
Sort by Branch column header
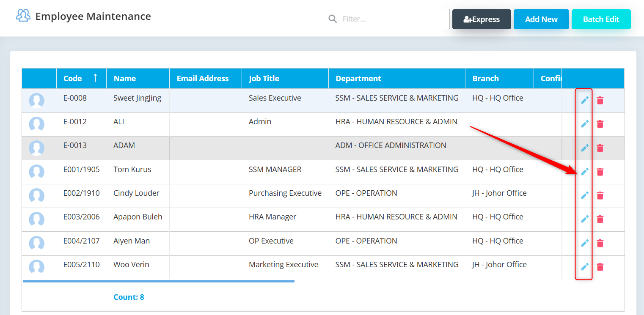coord(499,78)
